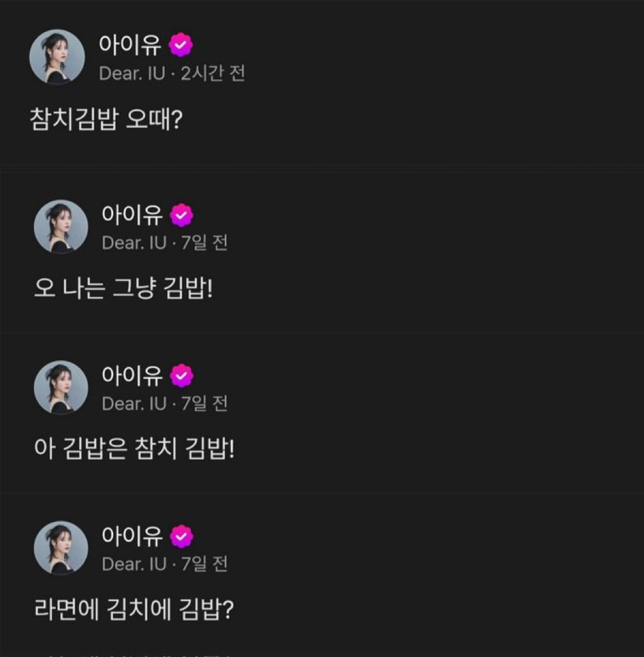Select 아이유 name above "라면에 김치에 김밥?"
The image size is (644, 657).
coord(132,536)
